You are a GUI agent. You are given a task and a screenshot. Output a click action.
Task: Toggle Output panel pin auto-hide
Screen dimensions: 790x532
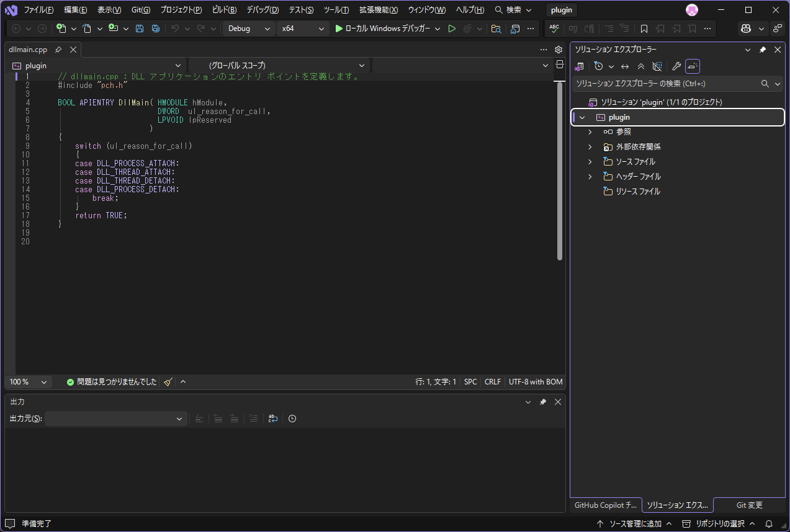tap(543, 402)
